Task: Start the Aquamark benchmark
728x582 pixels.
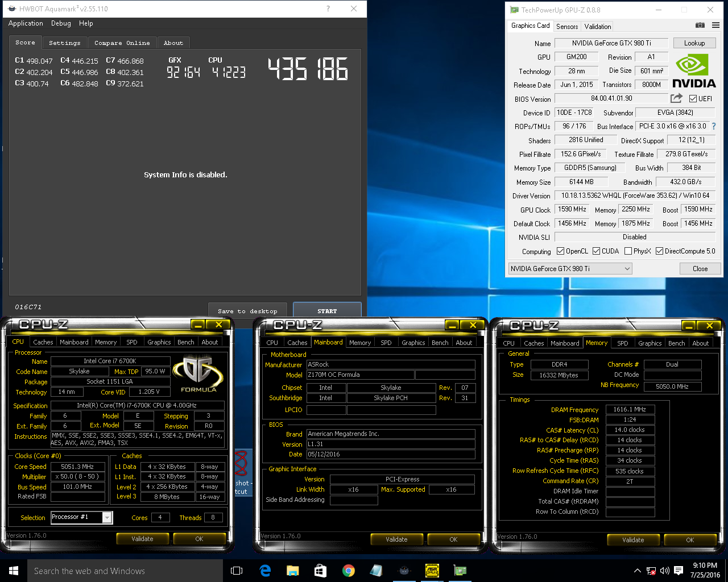Action: click(327, 310)
